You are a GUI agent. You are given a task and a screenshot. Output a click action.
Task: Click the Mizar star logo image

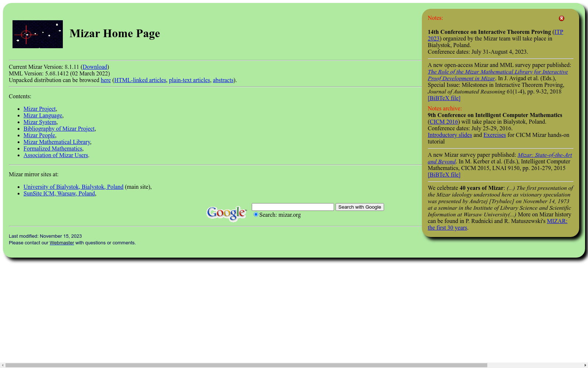[x=37, y=34]
